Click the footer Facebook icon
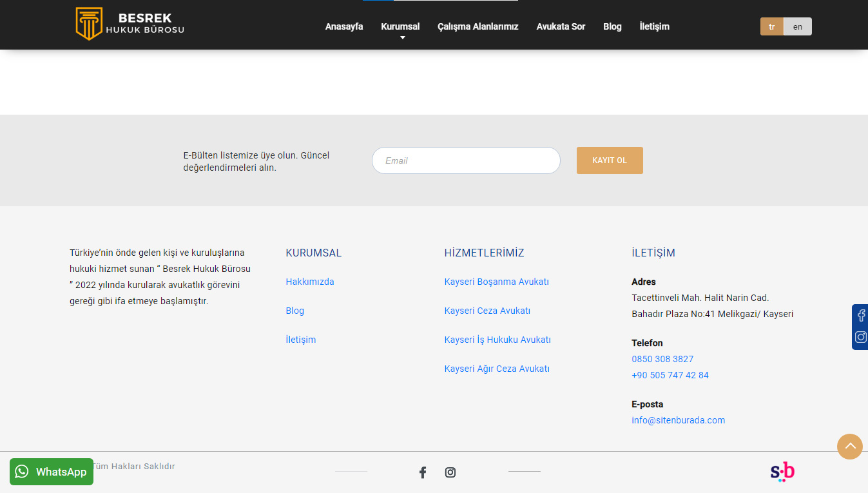This screenshot has width=868, height=493. [x=423, y=472]
